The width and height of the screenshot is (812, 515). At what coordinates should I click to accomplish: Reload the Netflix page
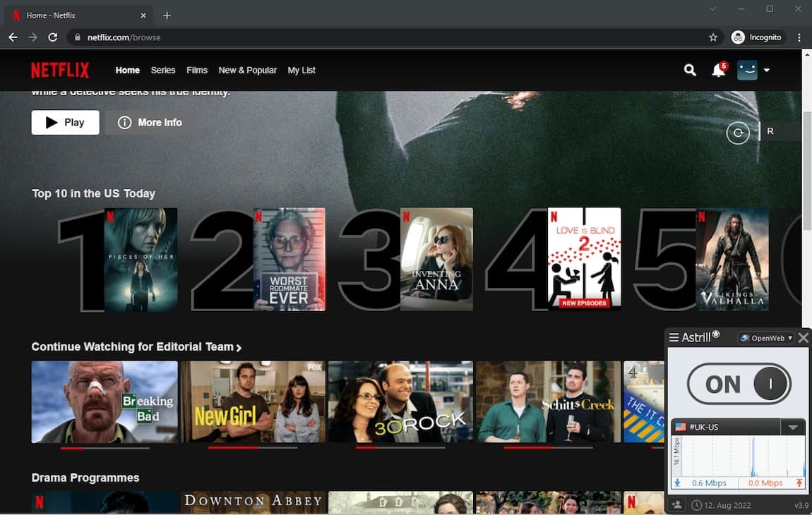click(x=53, y=37)
